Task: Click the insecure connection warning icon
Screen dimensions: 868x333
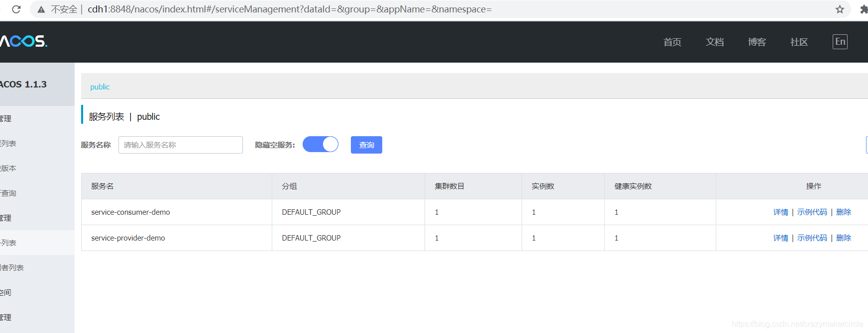Action: (41, 9)
